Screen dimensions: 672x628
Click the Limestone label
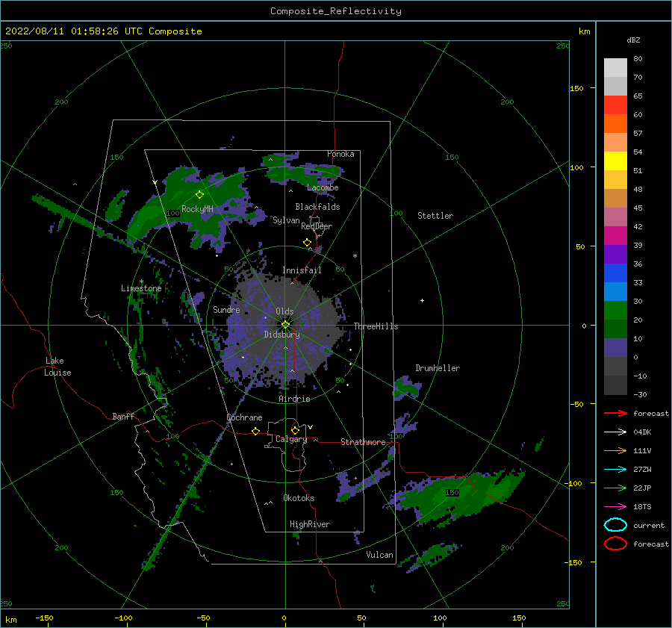pos(141,288)
